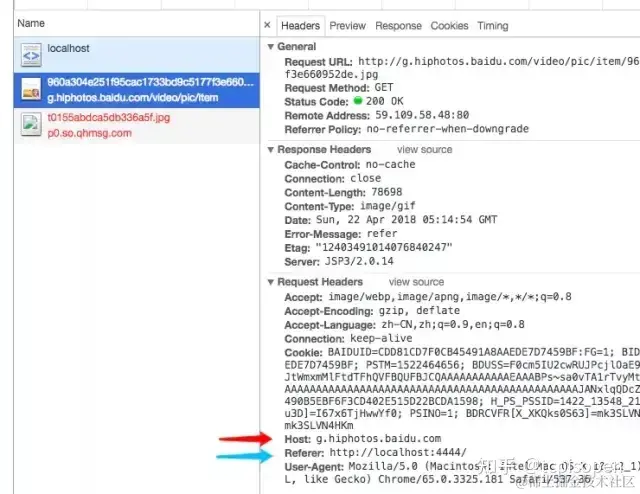640x494 pixels.
Task: Select the Cookies tab
Action: 449,25
